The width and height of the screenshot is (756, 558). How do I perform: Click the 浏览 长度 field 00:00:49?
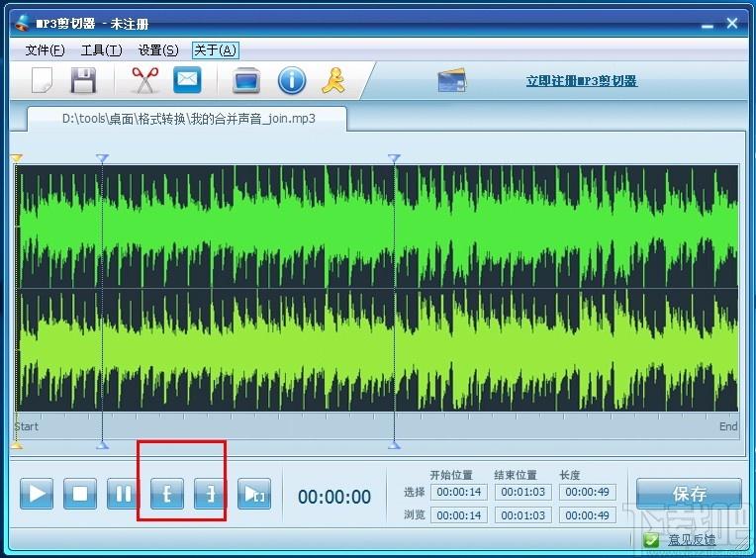click(588, 515)
